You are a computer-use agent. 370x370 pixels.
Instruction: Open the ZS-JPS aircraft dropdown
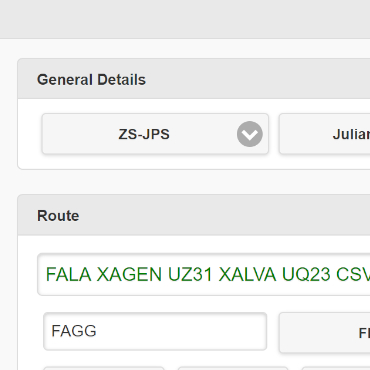click(x=155, y=134)
